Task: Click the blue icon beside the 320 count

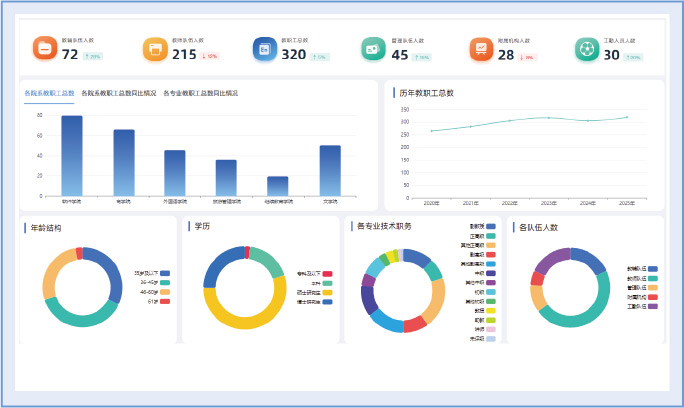Action: (x=264, y=48)
